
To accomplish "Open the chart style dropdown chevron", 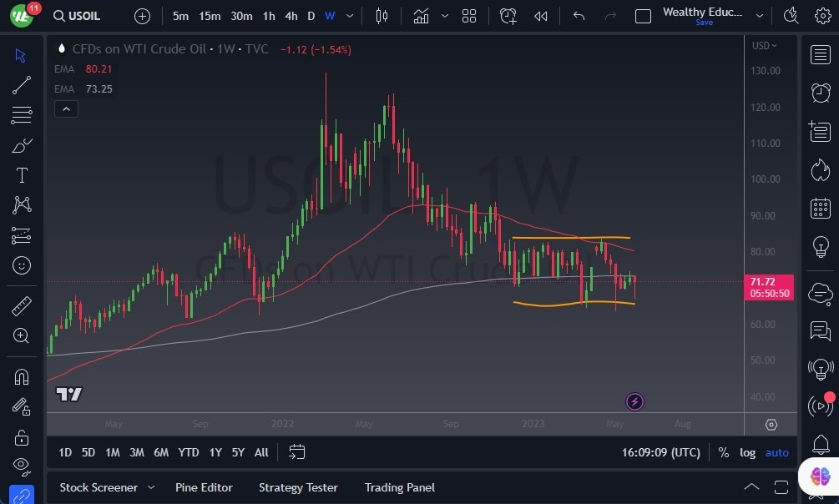I will point(444,15).
